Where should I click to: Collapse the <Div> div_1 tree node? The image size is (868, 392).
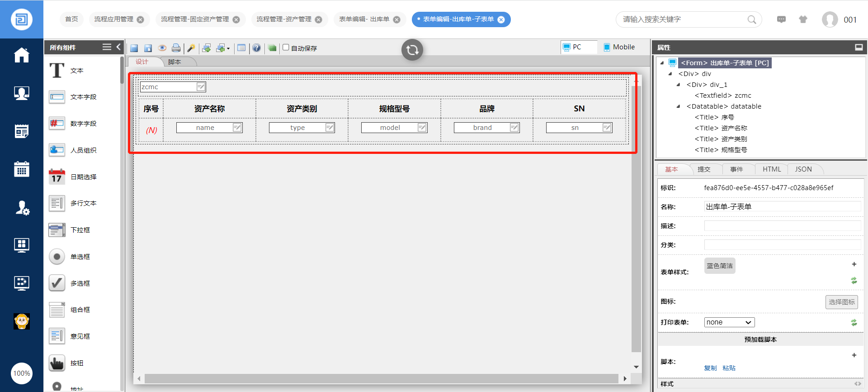coord(679,85)
